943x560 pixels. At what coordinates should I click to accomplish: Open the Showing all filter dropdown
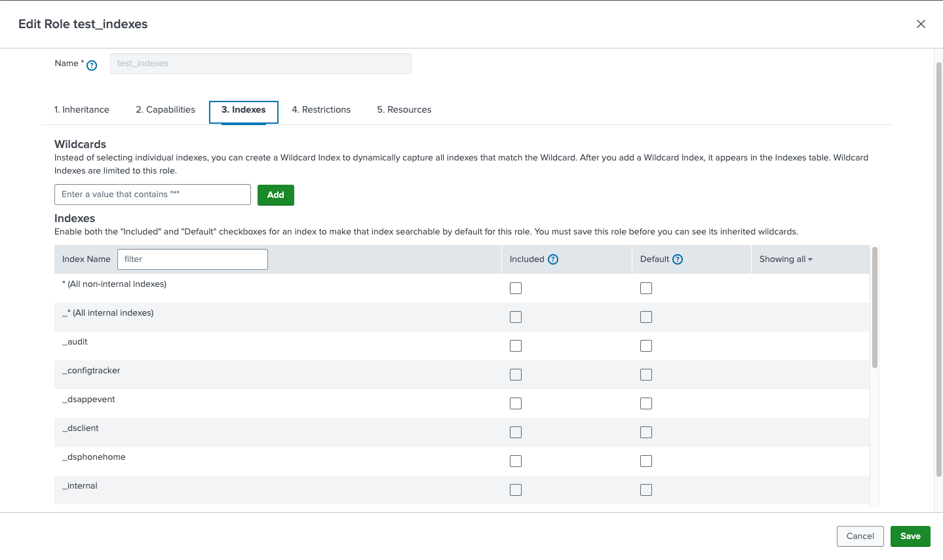point(786,259)
